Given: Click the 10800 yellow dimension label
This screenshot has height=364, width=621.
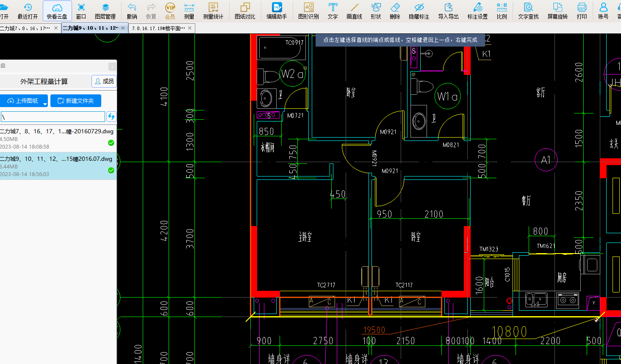Looking at the screenshot, I should pos(509,331).
